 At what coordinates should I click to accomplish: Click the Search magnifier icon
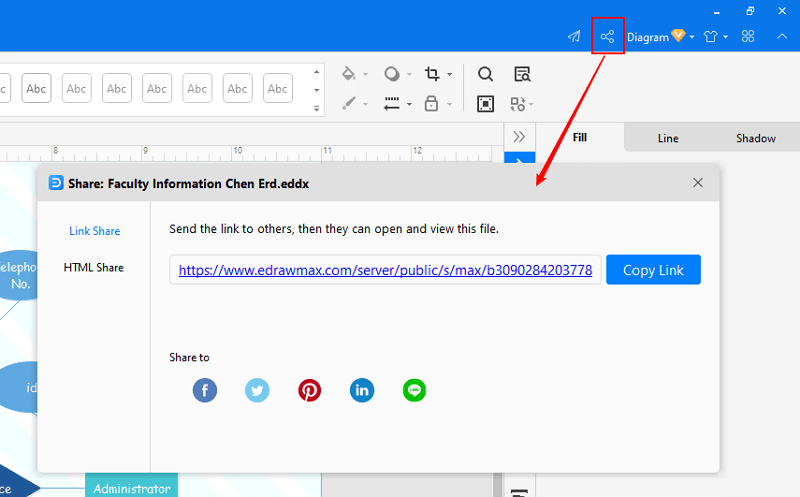point(485,74)
